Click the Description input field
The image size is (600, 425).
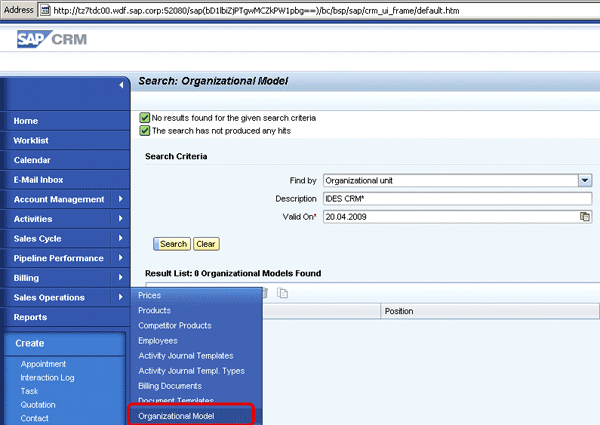pos(457,198)
